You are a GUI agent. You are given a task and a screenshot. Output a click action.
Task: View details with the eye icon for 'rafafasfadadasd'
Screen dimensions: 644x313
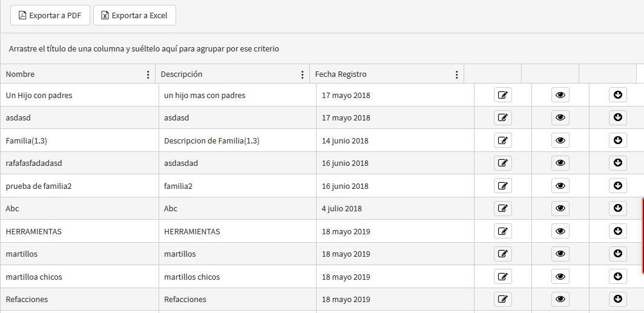pyautogui.click(x=560, y=163)
